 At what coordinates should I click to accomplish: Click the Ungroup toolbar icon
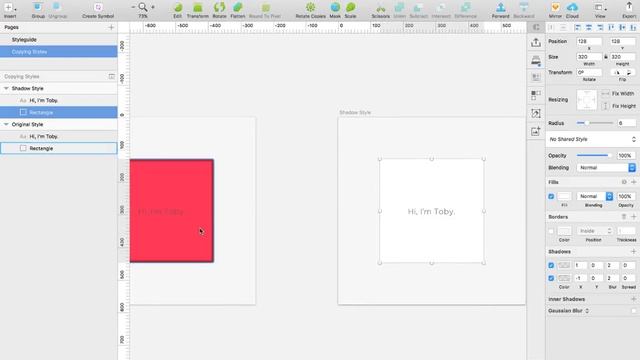[x=58, y=10]
